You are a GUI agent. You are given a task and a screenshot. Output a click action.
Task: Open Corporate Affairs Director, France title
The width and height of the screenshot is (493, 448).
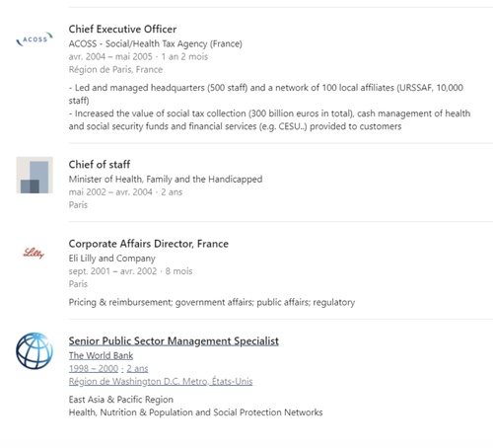[x=149, y=244]
